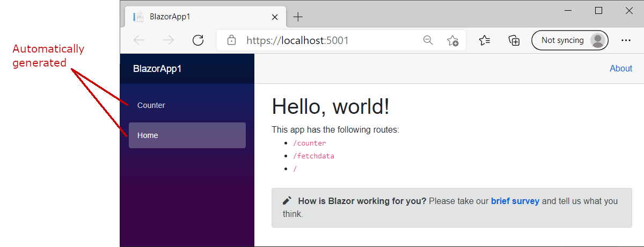Open the Collections icon

click(x=514, y=40)
